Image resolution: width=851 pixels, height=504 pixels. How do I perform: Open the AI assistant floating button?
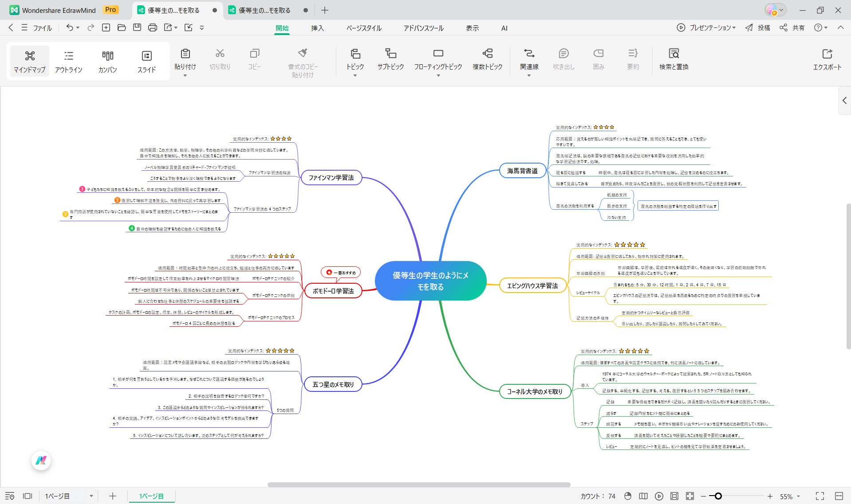tap(41, 461)
